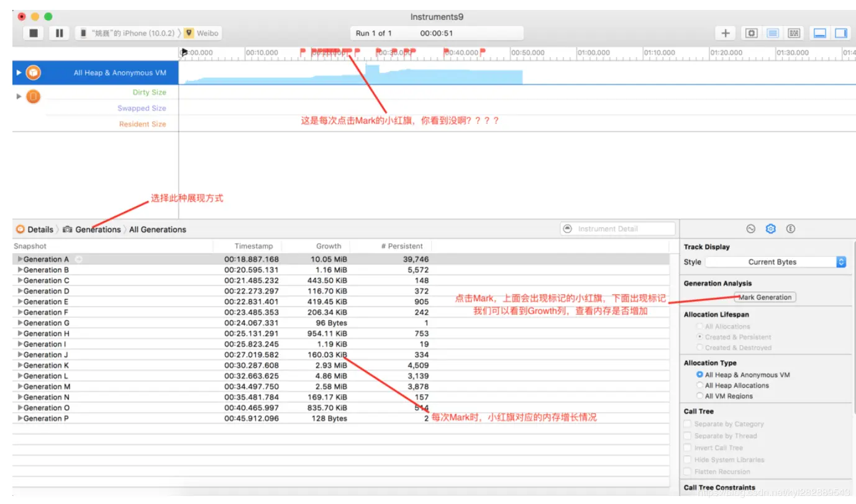Click the 39,746 persistent count cell
Viewport: 856px width, 504px height.
pos(415,259)
